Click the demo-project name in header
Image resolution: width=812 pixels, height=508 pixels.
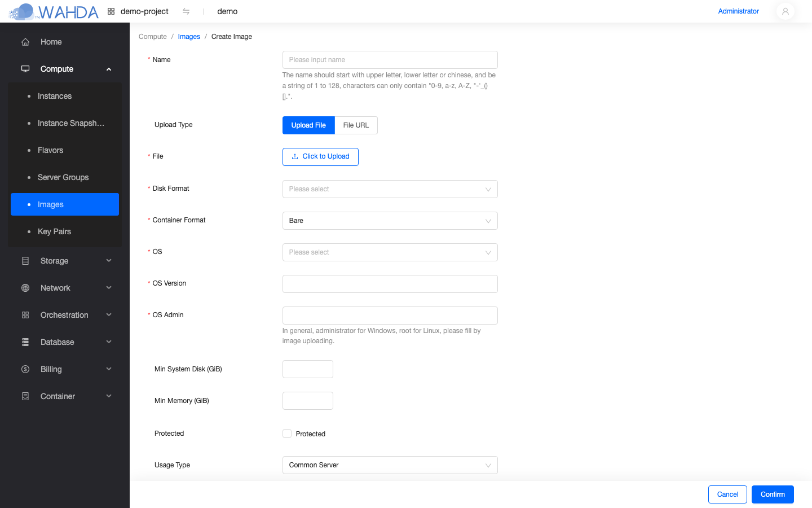pos(144,11)
